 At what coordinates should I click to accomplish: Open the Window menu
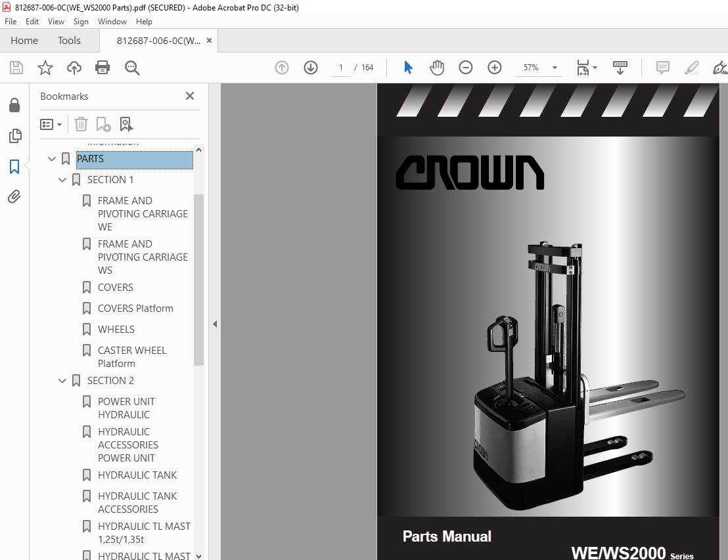[112, 22]
